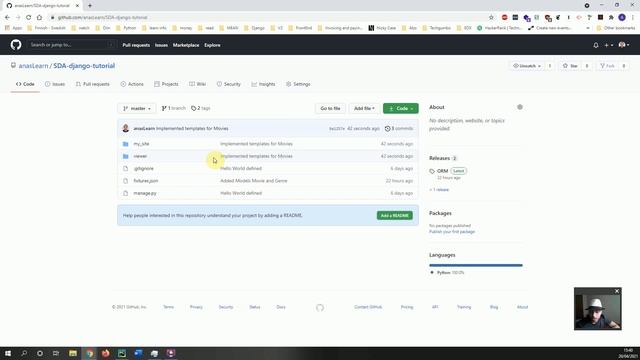Click the Add a README button
This screenshot has height=360, width=640.
395,216
